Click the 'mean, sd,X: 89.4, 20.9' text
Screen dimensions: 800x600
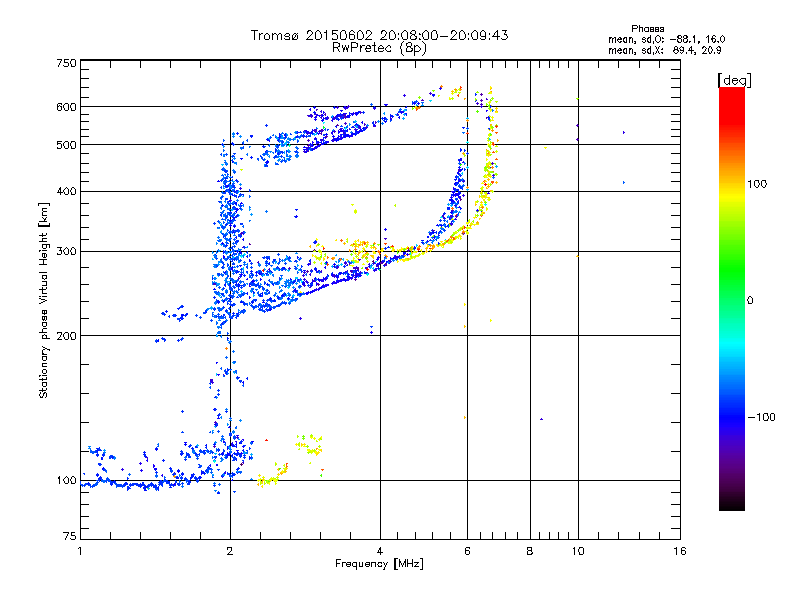(x=664, y=50)
